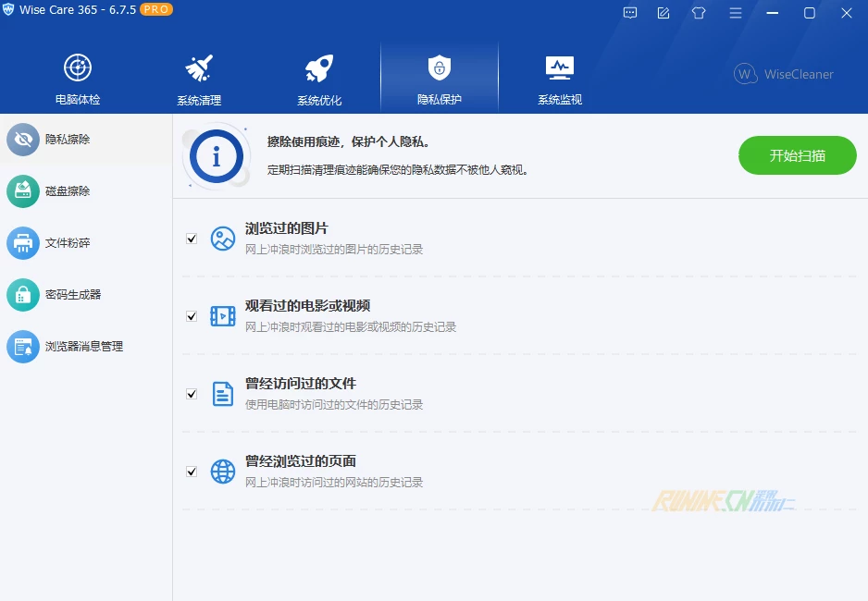Screen dimensions: 868x601
Task: Click the blue info circle icon
Action: click(x=217, y=155)
